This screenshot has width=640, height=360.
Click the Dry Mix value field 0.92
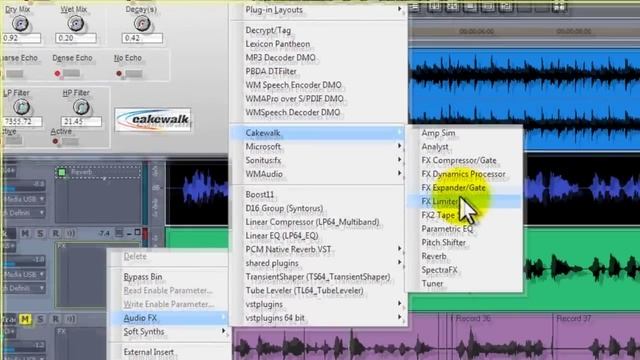click(x=21, y=38)
